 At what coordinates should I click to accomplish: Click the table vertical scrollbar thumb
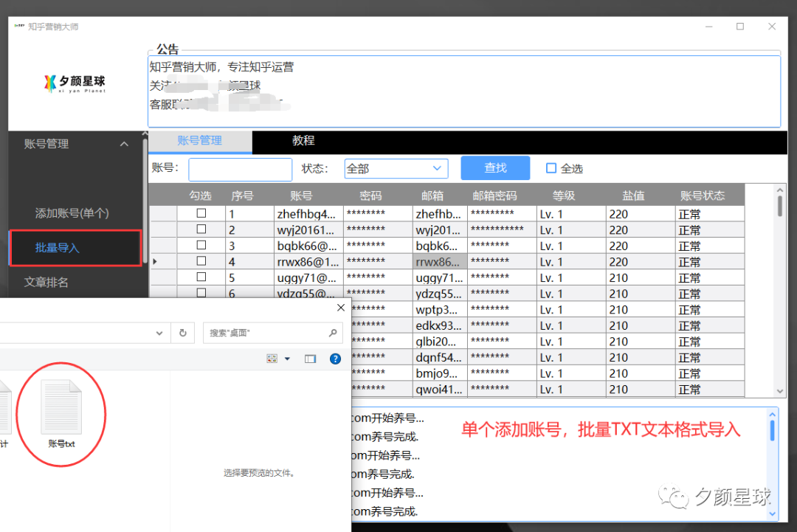[x=780, y=207]
